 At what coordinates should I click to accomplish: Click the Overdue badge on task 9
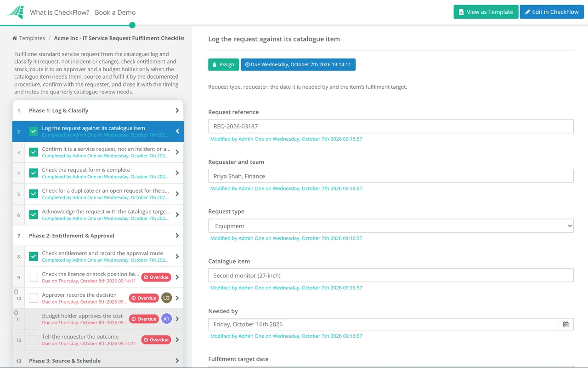coord(156,277)
